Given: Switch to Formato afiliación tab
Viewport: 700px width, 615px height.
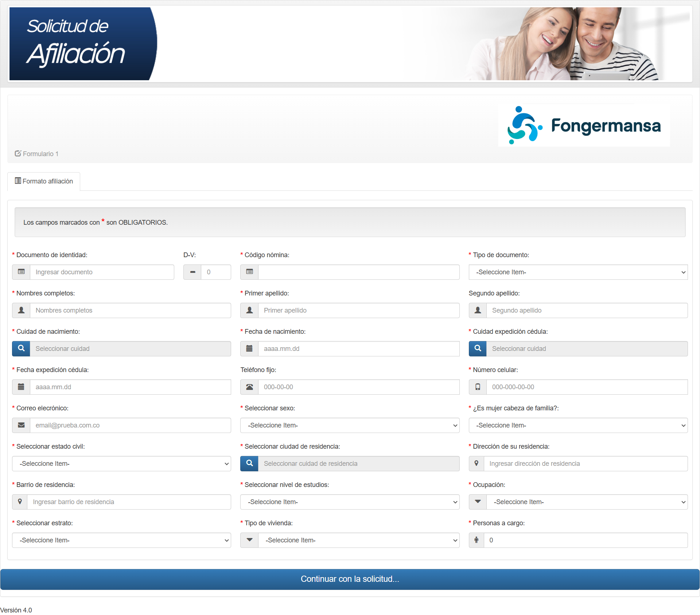Looking at the screenshot, I should coord(44,181).
